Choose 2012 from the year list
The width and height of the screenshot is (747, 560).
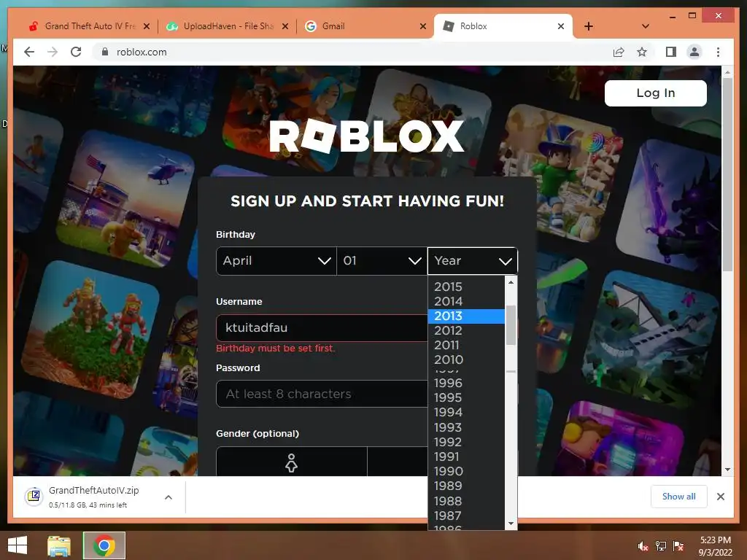466,330
